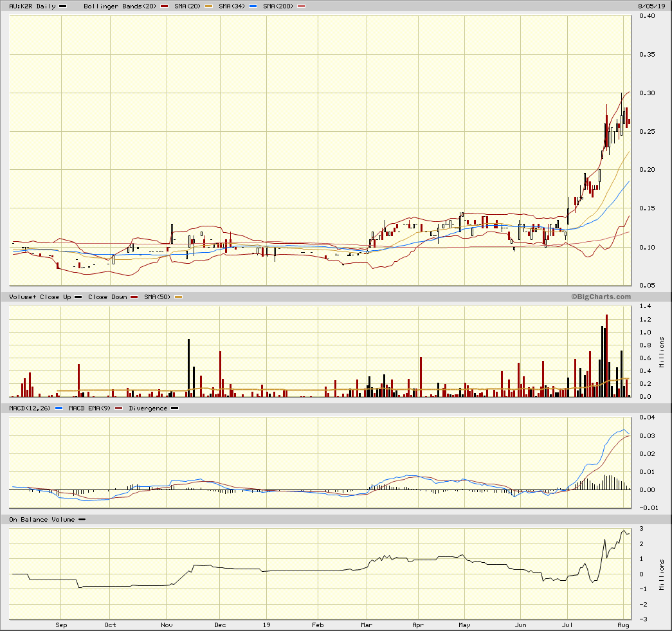Click the SMA(34) legend label
Screen dimensions: 672x631
[x=232, y=6]
